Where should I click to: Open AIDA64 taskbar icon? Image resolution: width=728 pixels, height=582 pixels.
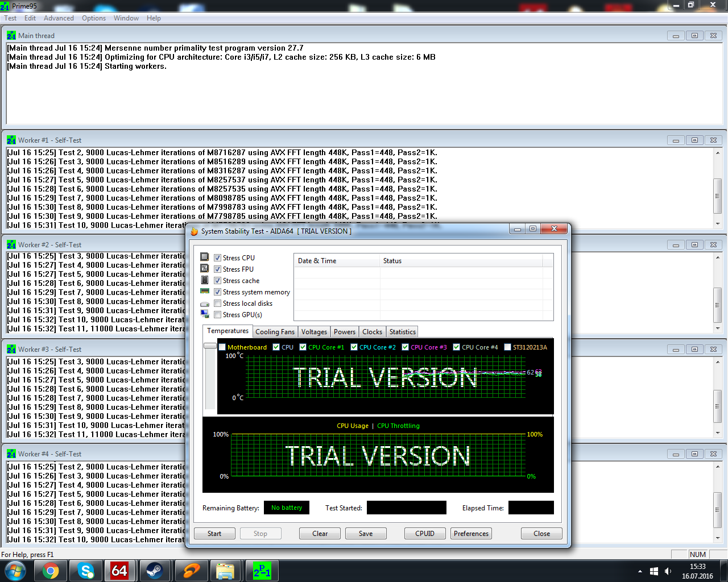click(x=119, y=570)
